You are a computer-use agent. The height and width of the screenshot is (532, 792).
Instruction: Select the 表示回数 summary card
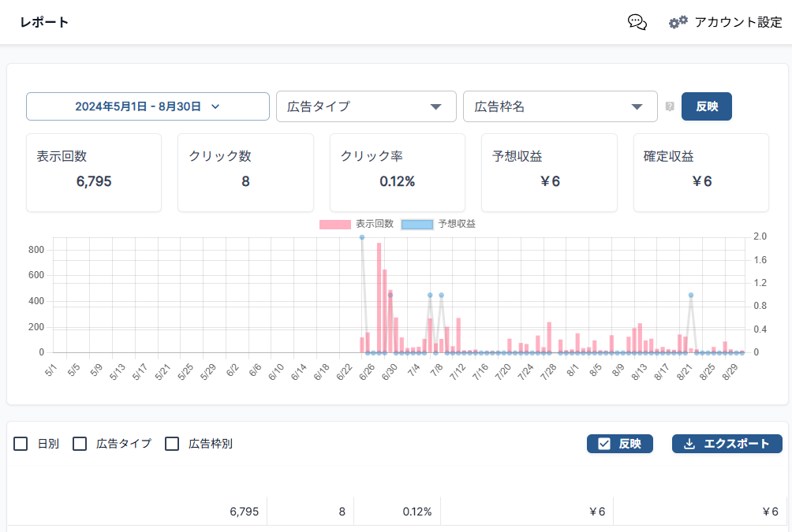[x=94, y=172]
